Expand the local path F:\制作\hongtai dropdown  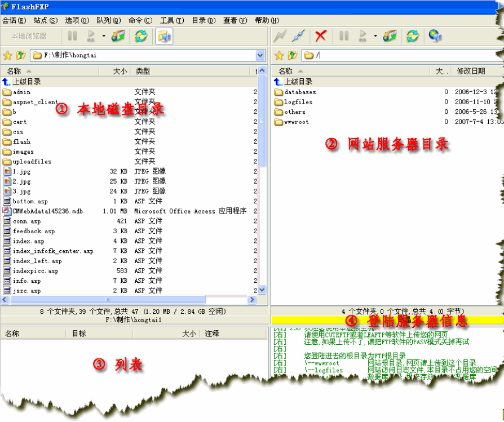(x=260, y=55)
